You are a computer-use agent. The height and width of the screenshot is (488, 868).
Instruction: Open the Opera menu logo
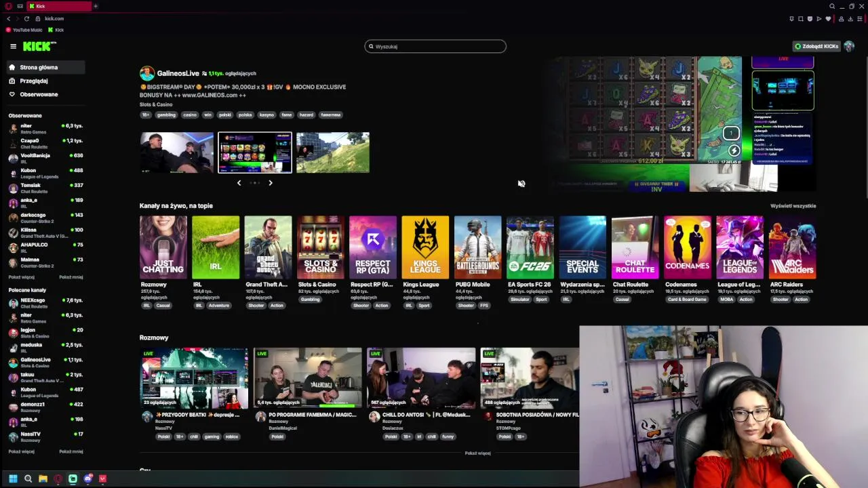pos(8,6)
